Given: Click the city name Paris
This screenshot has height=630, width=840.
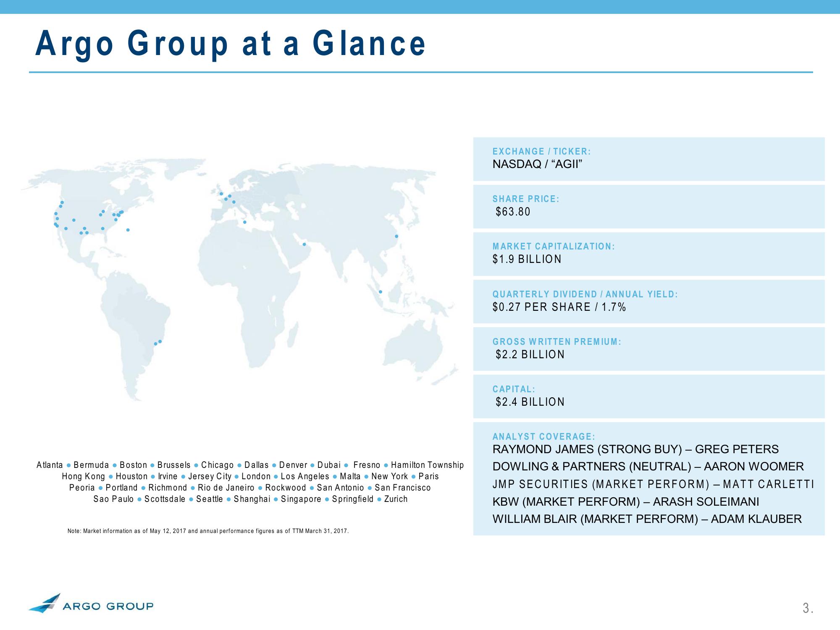Looking at the screenshot, I should [x=428, y=476].
